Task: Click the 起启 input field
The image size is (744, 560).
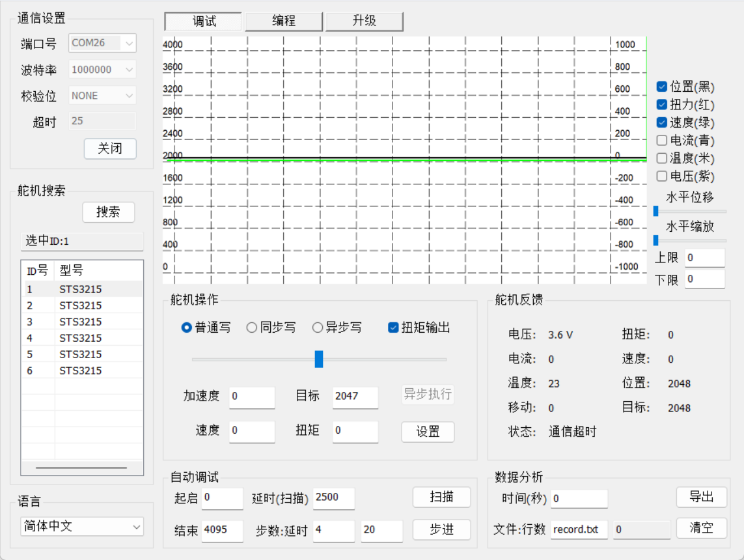Action: 222,498
